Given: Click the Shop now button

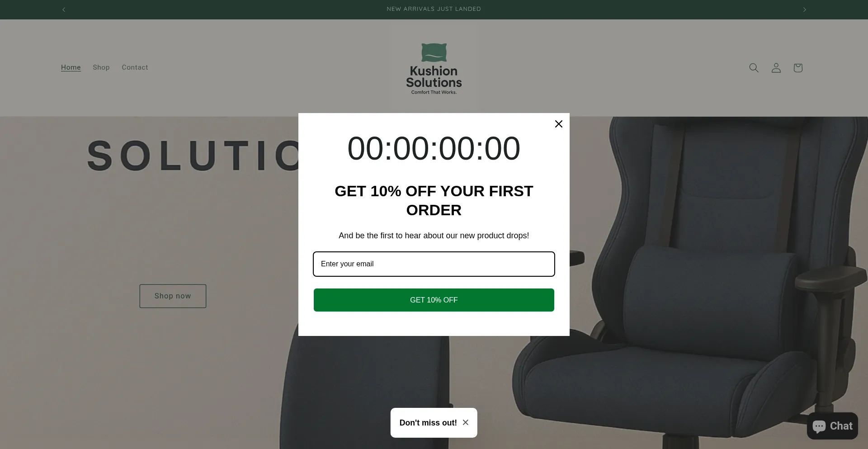Looking at the screenshot, I should (x=173, y=296).
